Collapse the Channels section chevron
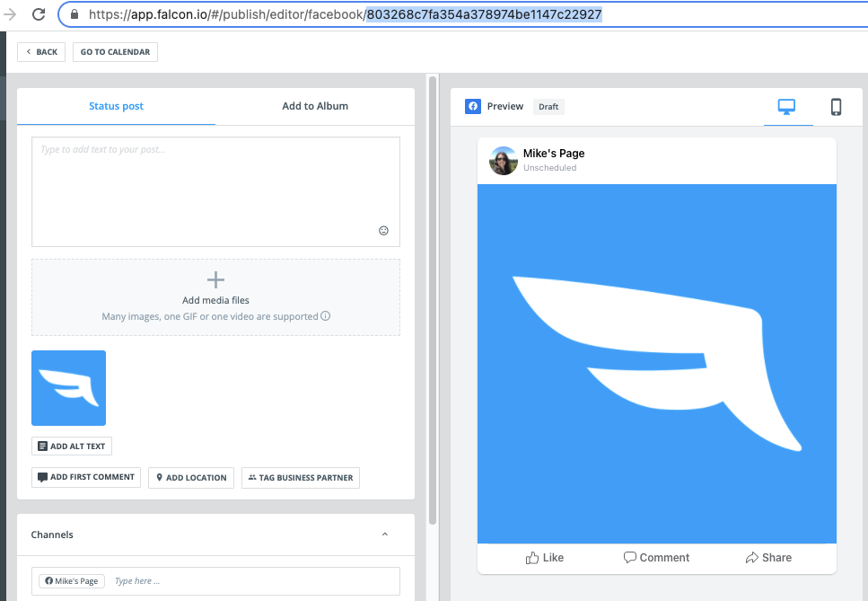Viewport: 868px width, 601px height. tap(385, 534)
